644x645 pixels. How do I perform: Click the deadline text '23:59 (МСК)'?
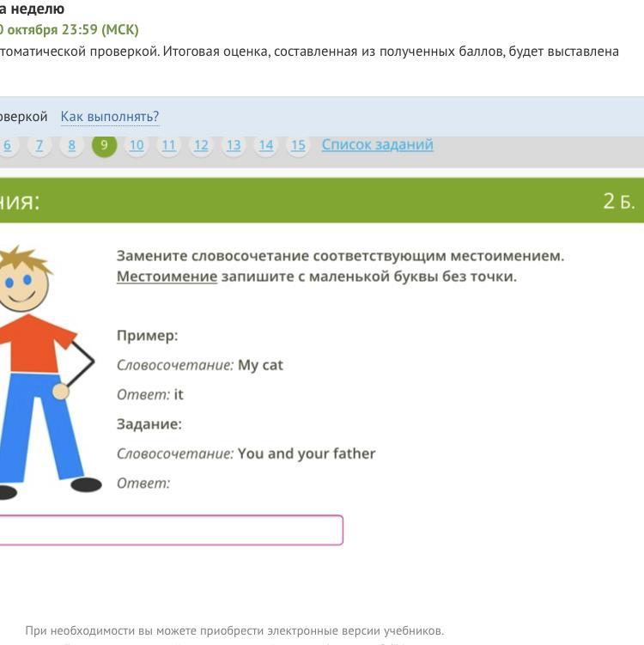click(100, 29)
